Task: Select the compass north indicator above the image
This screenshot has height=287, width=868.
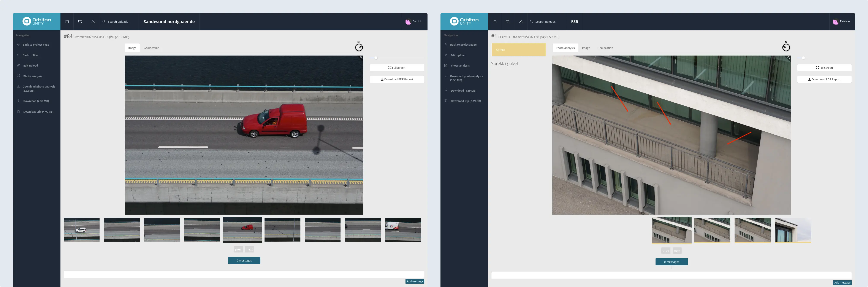Action: 359,47
